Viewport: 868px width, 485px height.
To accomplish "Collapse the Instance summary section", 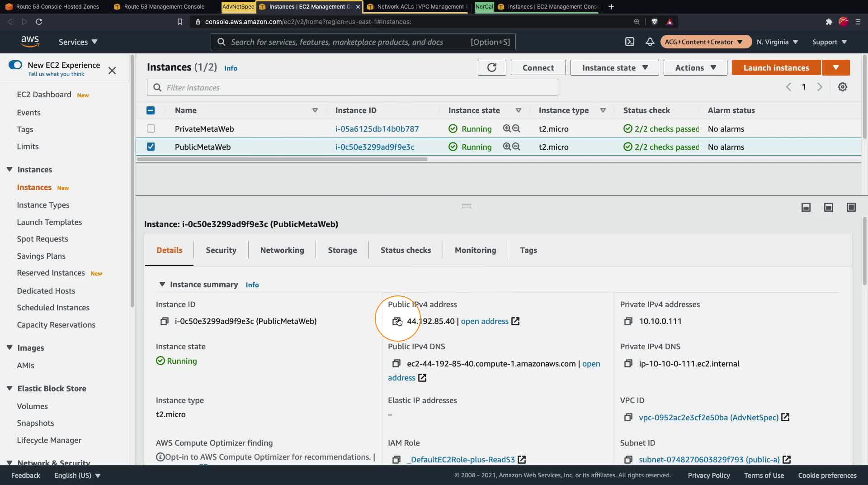I will pyautogui.click(x=162, y=285).
